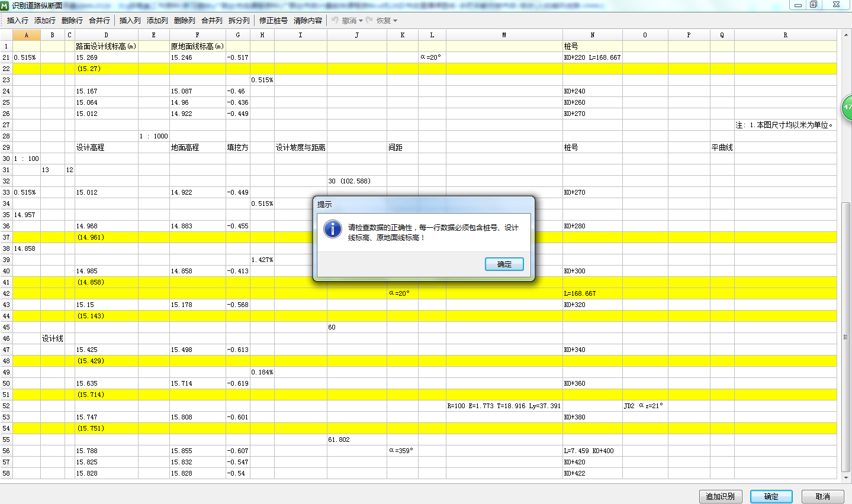Click cell K0+360
852x504 pixels.
593,383
